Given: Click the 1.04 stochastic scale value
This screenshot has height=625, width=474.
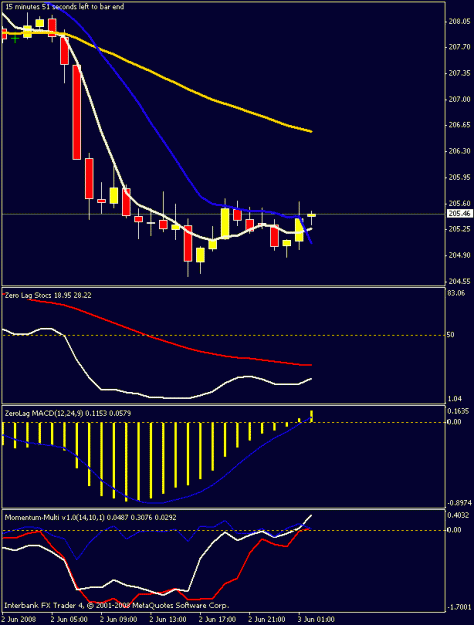Looking at the screenshot, I should [x=454, y=399].
